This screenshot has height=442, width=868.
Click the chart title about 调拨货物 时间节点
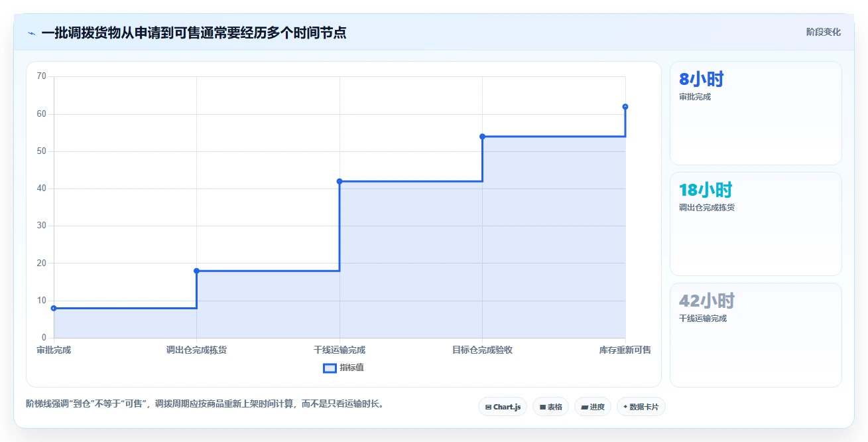pos(194,33)
